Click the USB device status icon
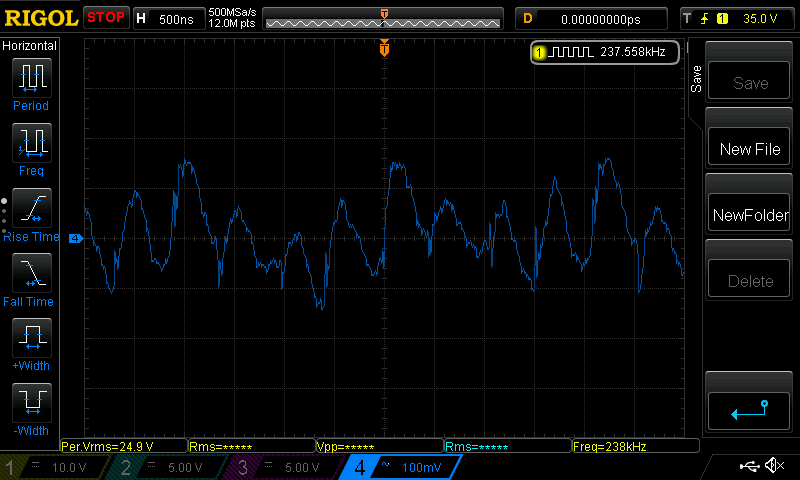Screen dimensions: 800x480 [x=749, y=466]
